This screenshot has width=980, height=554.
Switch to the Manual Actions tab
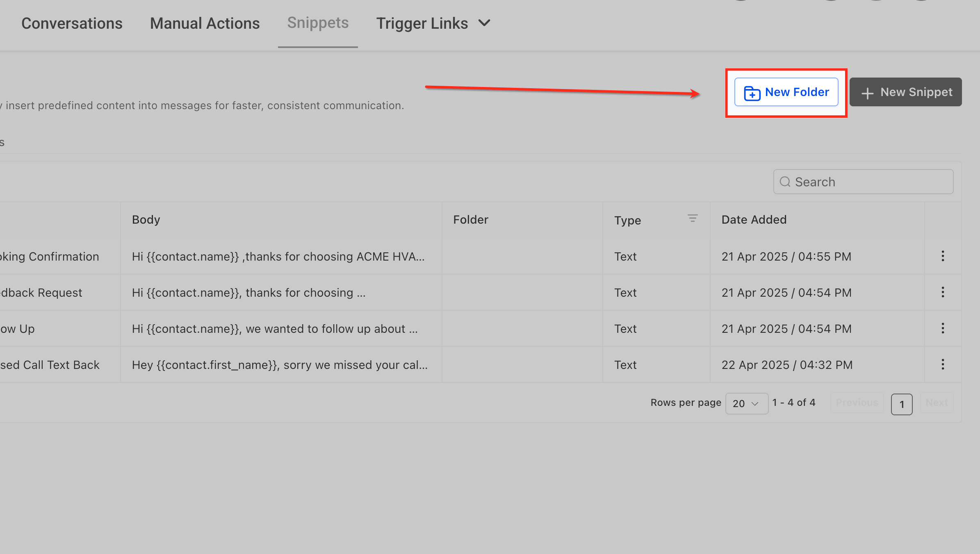(x=205, y=23)
